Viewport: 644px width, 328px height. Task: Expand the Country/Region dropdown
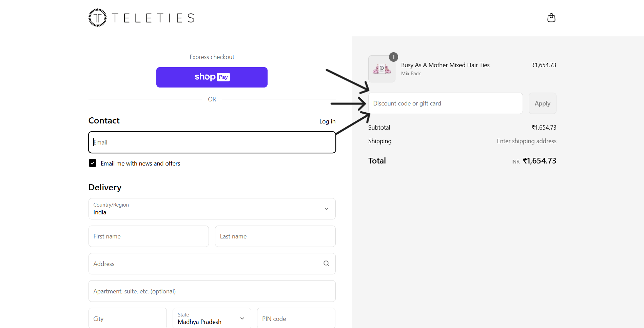coord(212,209)
